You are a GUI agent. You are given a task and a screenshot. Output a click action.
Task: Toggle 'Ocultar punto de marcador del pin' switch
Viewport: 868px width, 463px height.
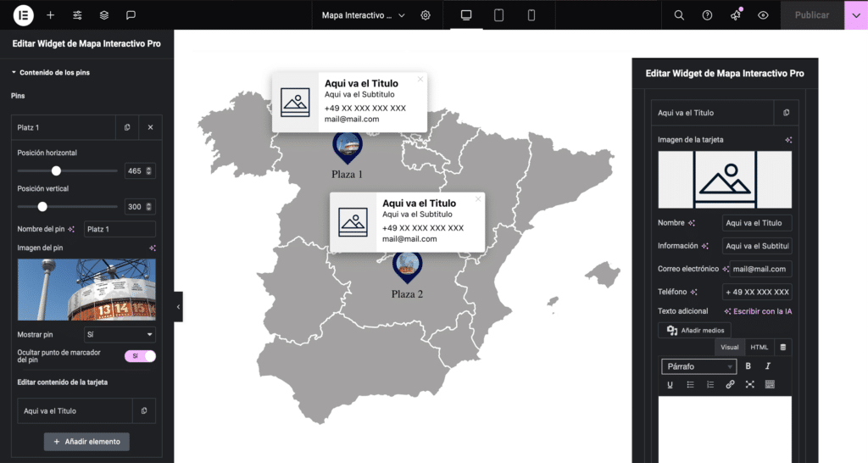point(140,356)
